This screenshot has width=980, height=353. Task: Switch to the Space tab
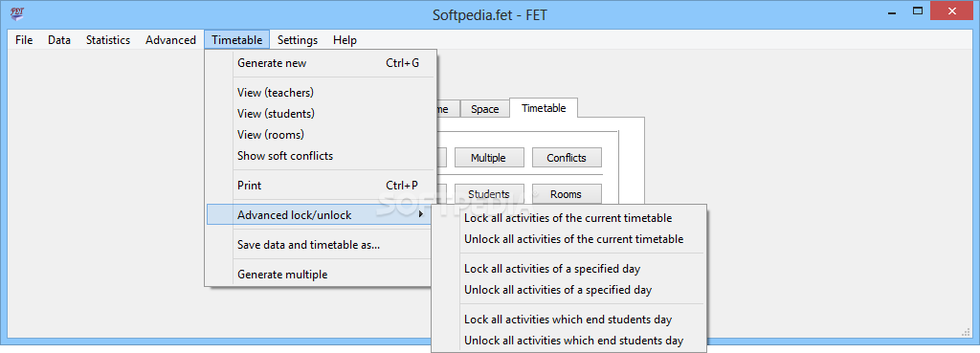click(485, 109)
